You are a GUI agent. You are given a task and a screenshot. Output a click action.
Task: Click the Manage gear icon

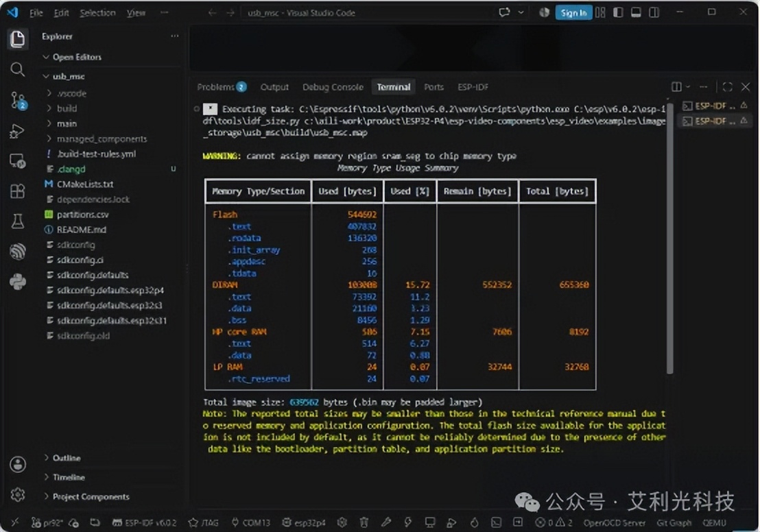click(18, 495)
